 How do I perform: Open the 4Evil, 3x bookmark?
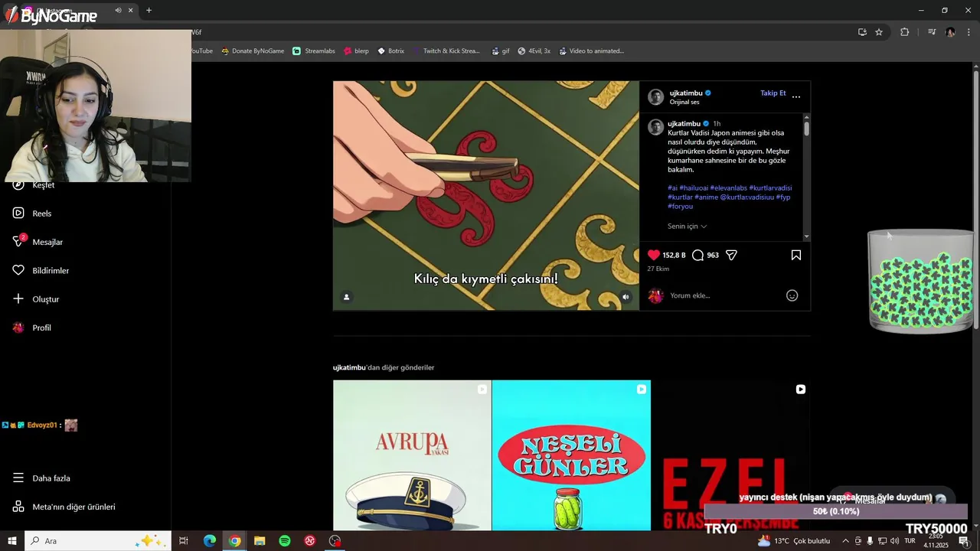click(x=534, y=51)
